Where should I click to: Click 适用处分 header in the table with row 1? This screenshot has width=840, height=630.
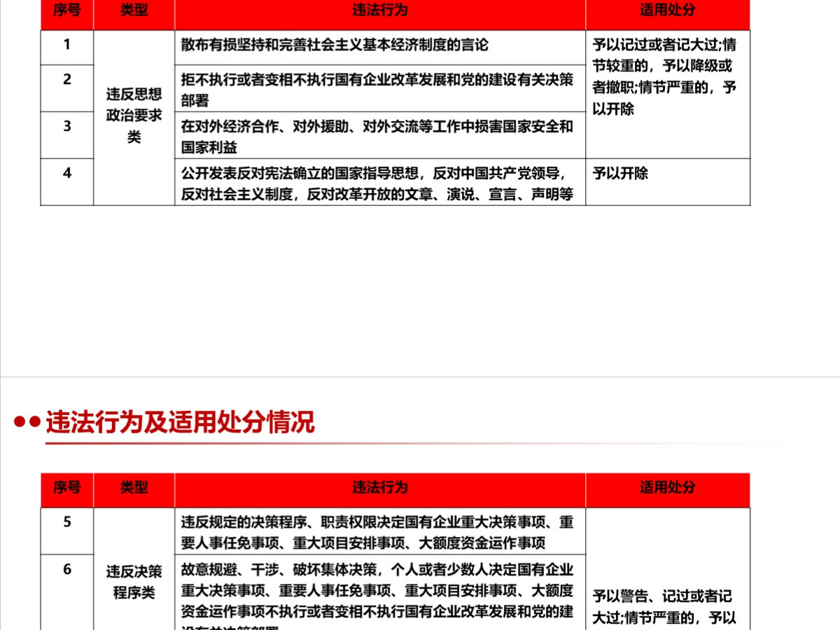(668, 15)
